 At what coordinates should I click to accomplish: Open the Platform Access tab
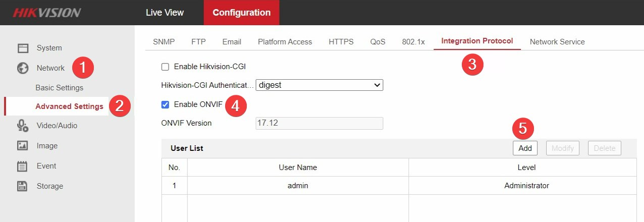(x=285, y=42)
